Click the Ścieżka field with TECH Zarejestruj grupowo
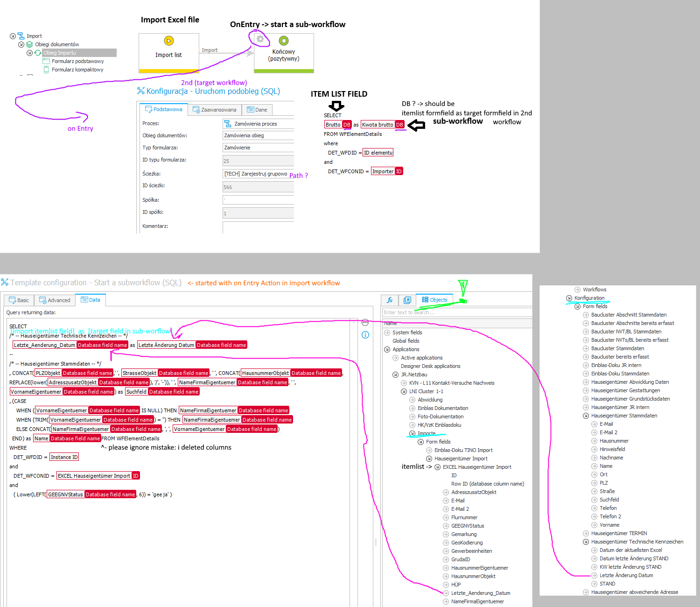700x607 pixels. point(258,174)
